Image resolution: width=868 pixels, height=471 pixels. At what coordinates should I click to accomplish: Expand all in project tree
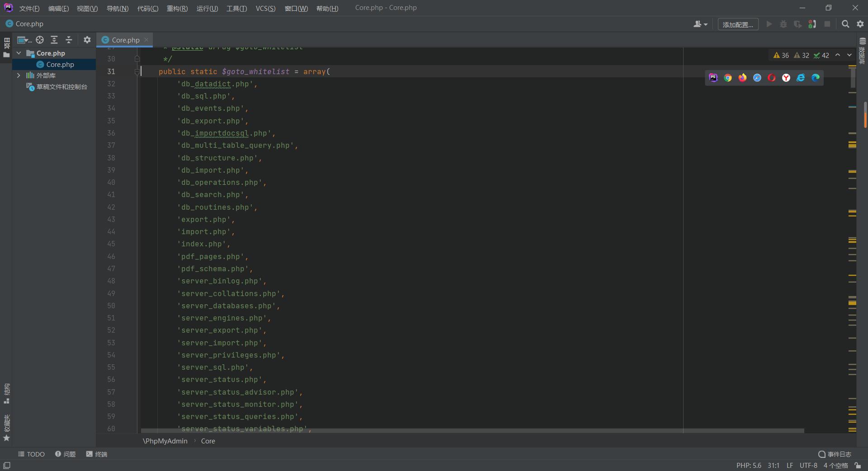(x=54, y=40)
